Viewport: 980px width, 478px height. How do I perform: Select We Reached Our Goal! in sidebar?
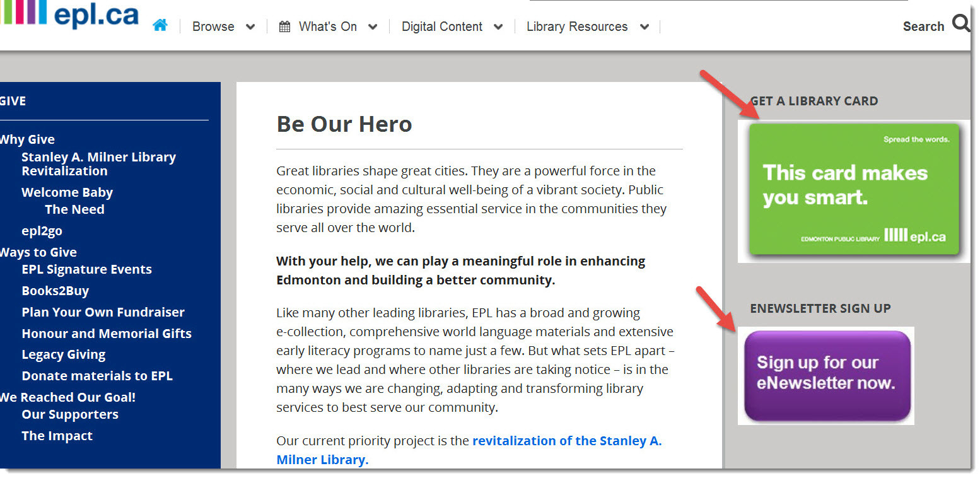pyautogui.click(x=67, y=397)
